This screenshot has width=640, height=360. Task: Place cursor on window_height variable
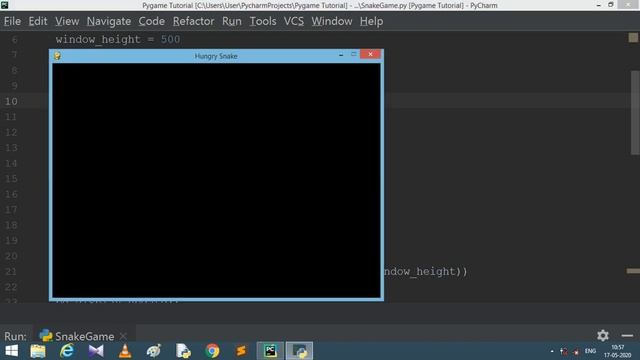98,40
